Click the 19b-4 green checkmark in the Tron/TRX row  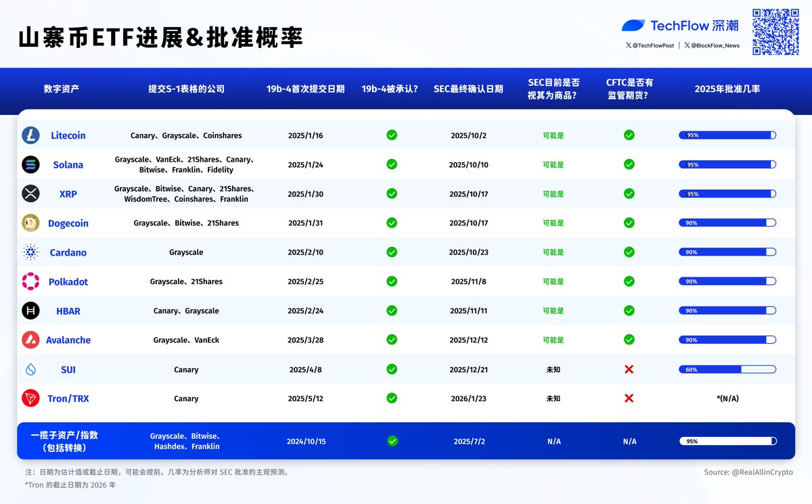tap(392, 398)
